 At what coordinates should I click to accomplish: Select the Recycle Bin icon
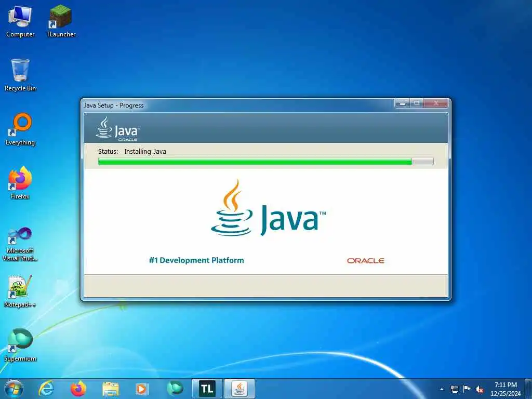(20, 75)
